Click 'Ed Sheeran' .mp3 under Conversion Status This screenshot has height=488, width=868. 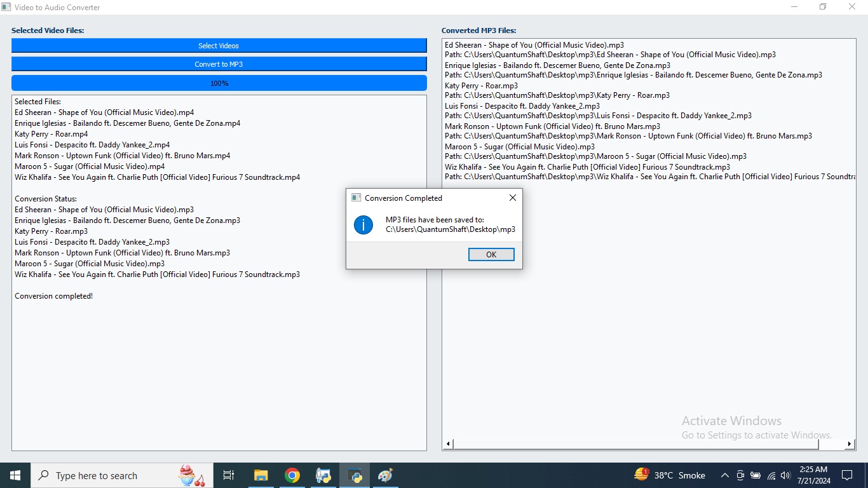(104, 210)
